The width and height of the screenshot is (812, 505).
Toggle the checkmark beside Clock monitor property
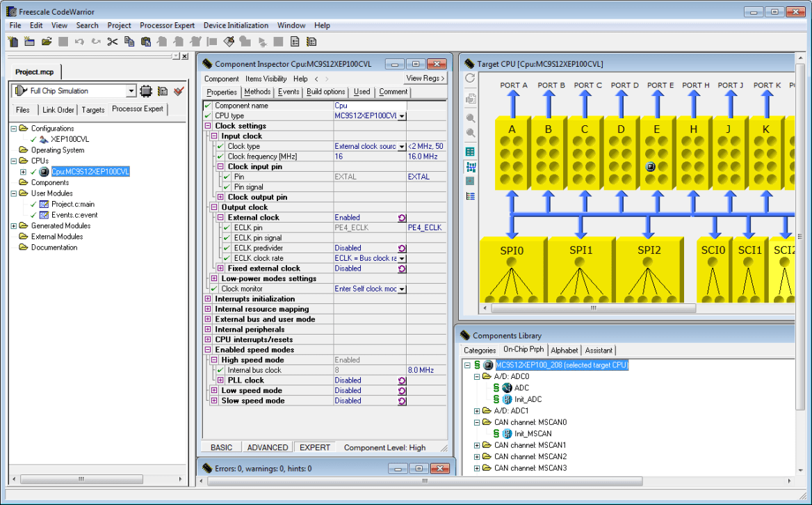(x=212, y=289)
